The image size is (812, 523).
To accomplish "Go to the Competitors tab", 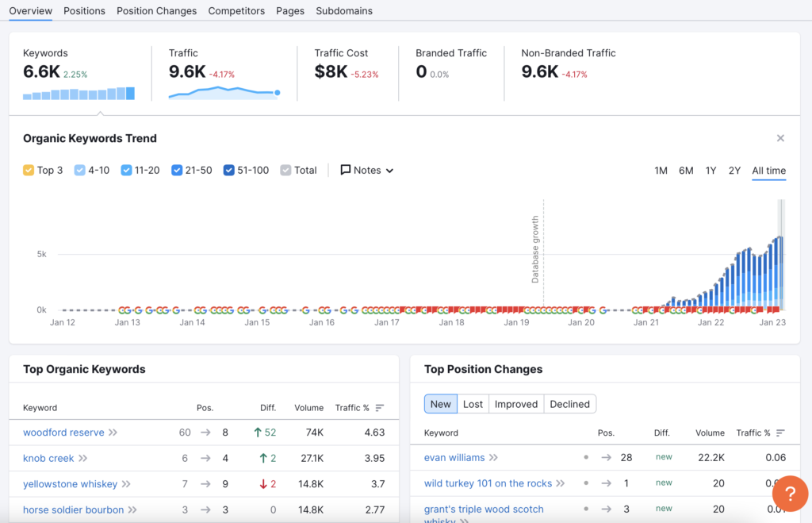I will coord(236,11).
